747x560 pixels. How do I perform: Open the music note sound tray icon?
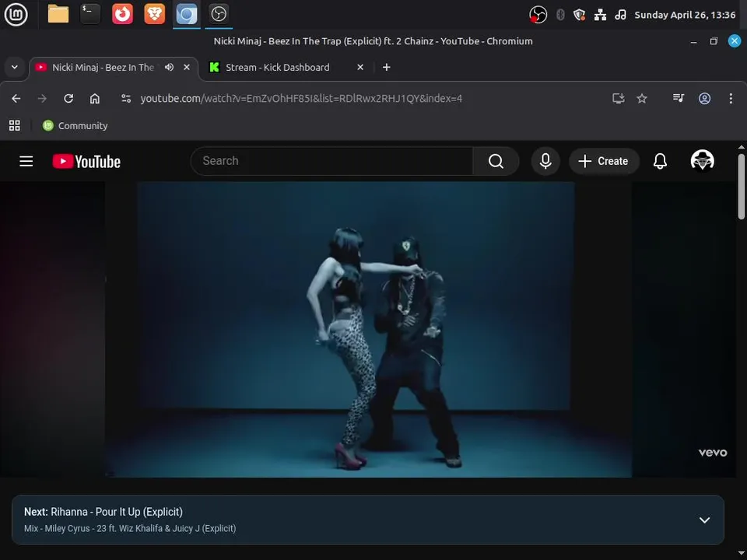pyautogui.click(x=620, y=15)
